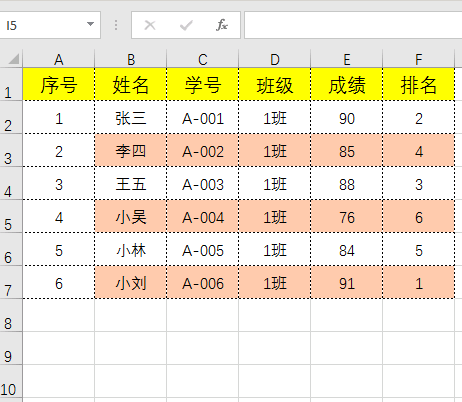Click the score cell 85
Screen dimensions: 462x402
[347, 150]
